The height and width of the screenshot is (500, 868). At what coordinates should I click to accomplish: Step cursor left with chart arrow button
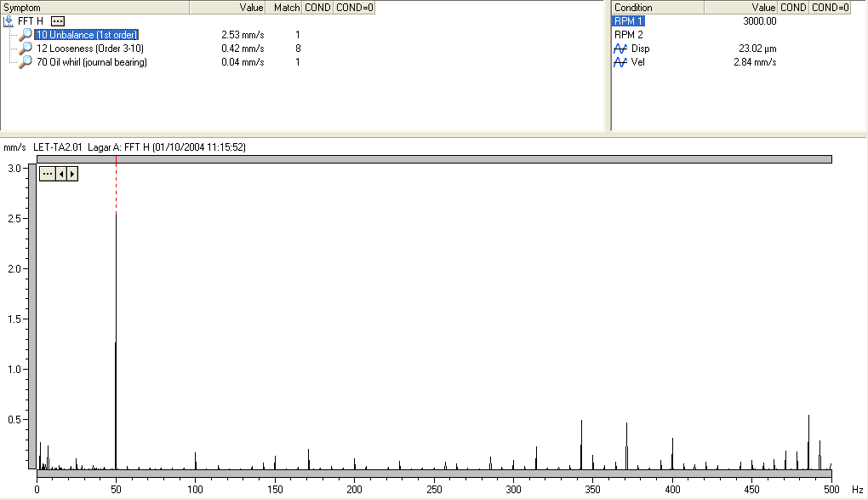(x=61, y=174)
